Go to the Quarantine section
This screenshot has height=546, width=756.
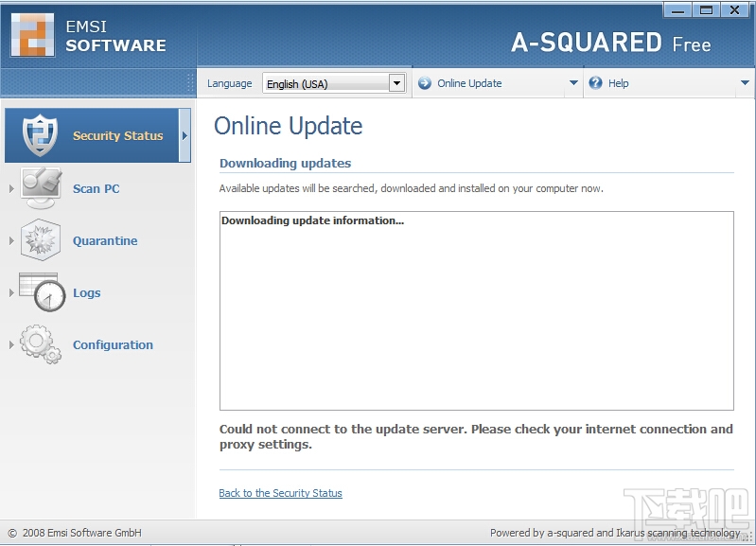pos(105,240)
